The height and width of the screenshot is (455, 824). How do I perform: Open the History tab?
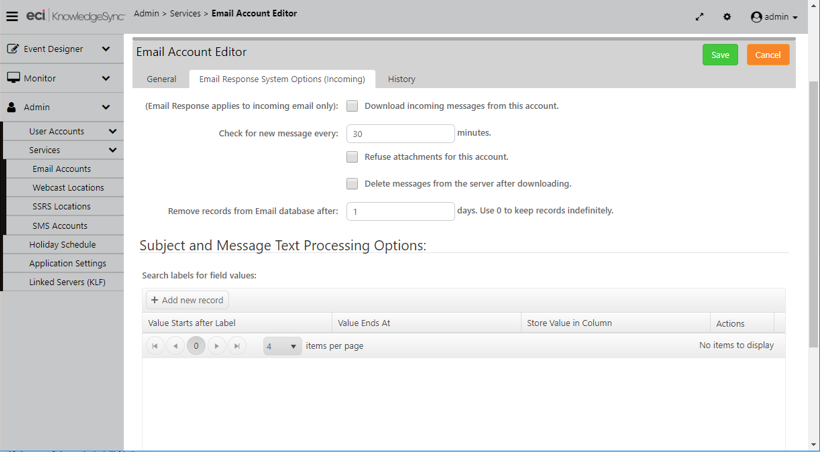point(401,79)
